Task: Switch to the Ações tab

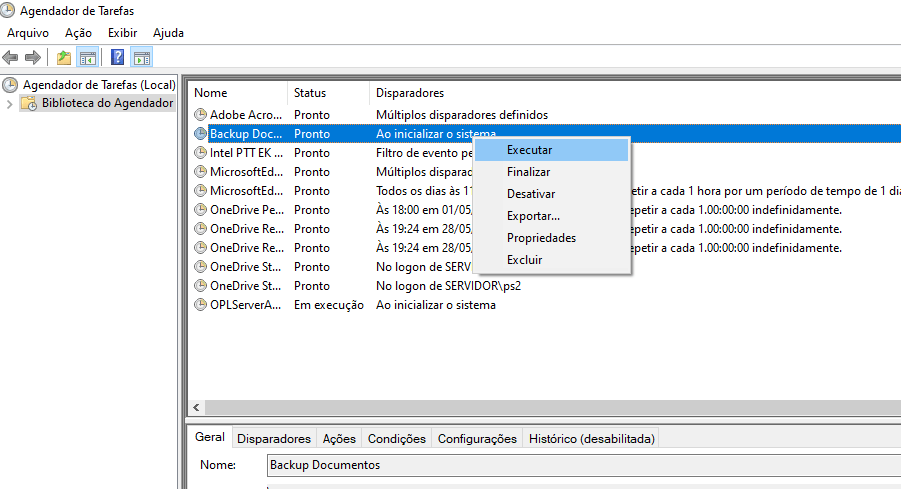Action: pyautogui.click(x=339, y=439)
